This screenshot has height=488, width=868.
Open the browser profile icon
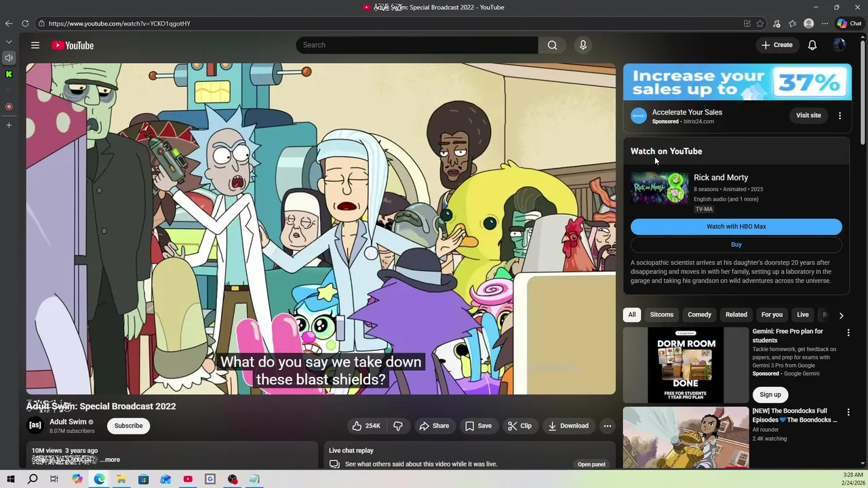808,24
